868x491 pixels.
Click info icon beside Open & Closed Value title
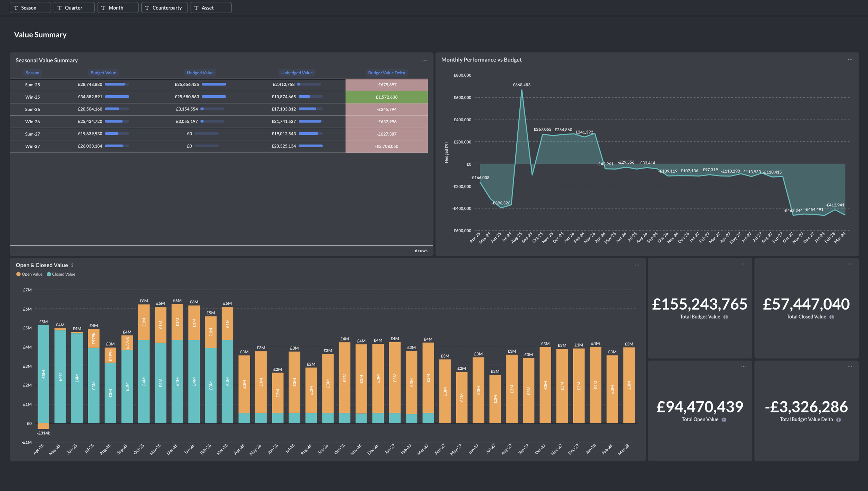[72, 265]
